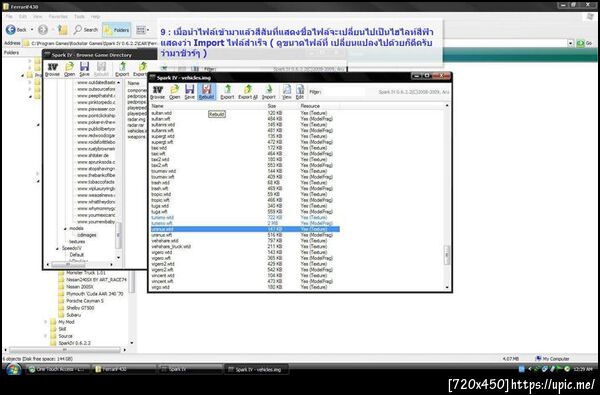Viewport: 600px width, 395px height.
Task: Select vehshare_truck.wtd file row
Action: 245,246
